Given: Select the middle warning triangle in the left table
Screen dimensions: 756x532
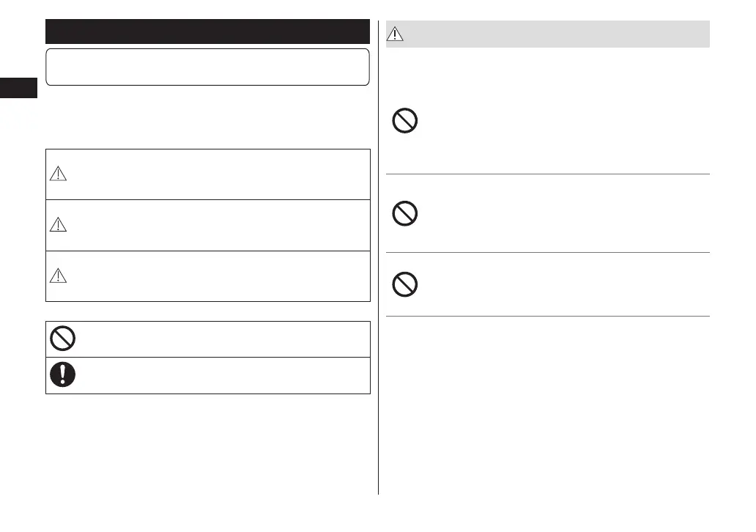Looking at the screenshot, I should (58, 225).
